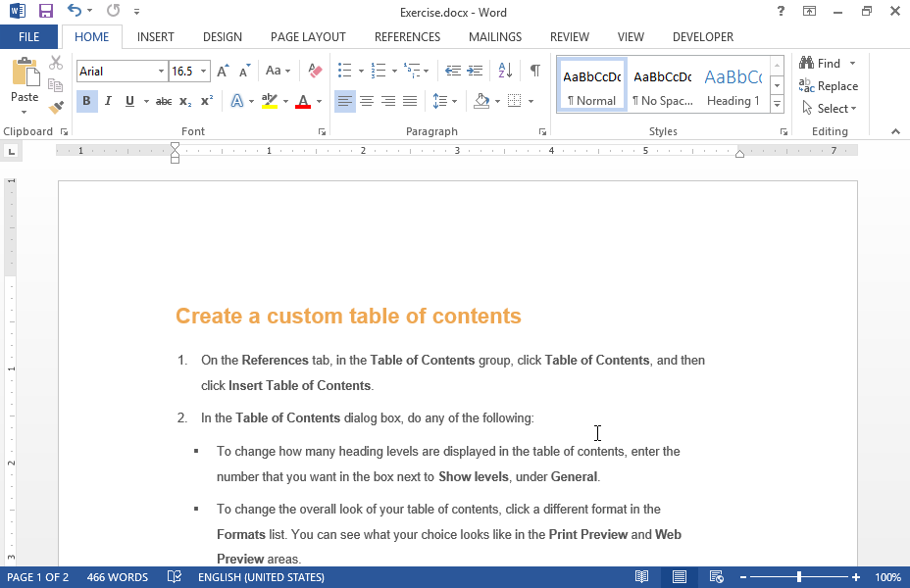Increase paragraph indent
910x588 pixels.
click(475, 71)
